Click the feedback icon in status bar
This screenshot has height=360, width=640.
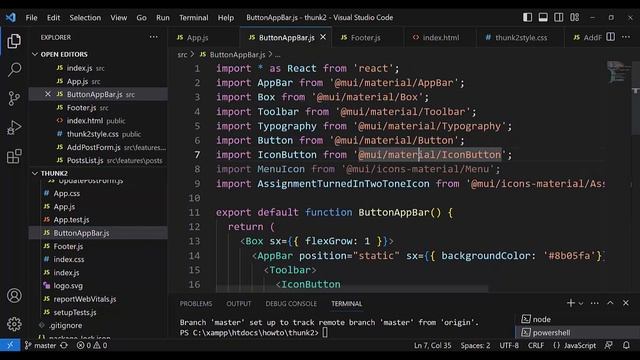609,345
